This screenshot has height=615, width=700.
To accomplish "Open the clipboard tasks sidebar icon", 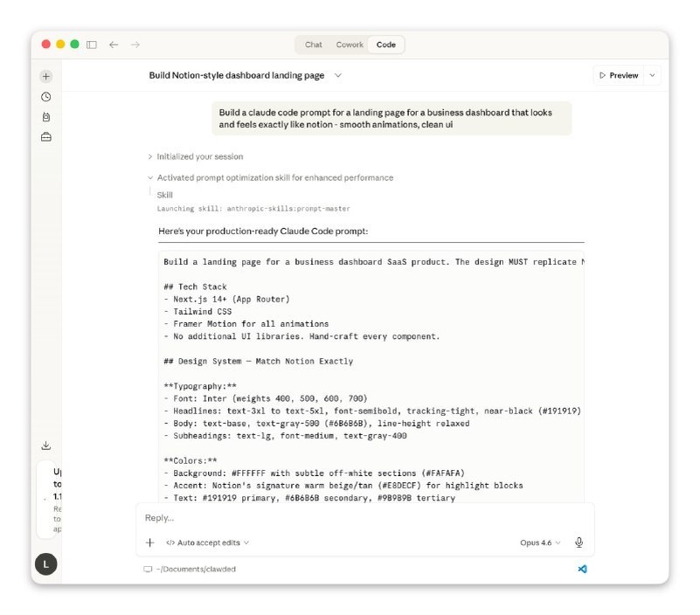I will click(x=46, y=117).
